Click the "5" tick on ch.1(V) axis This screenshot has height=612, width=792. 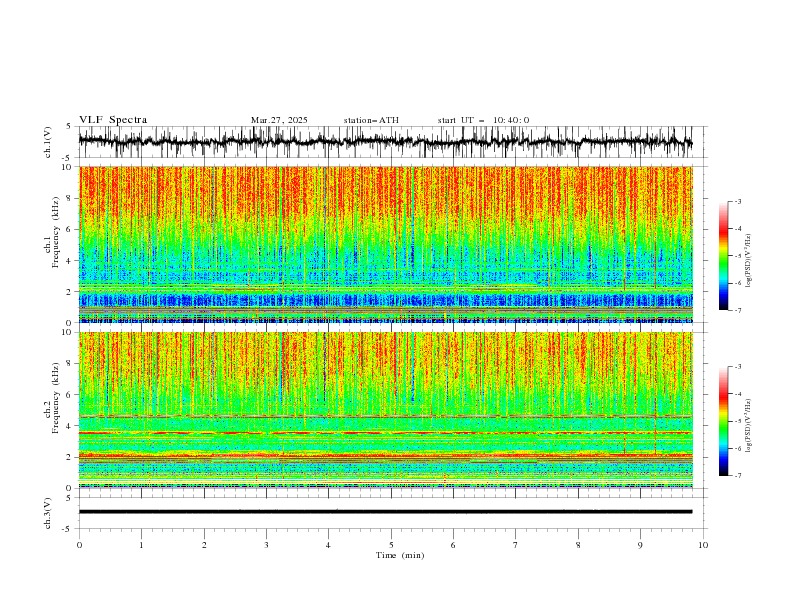[68, 126]
